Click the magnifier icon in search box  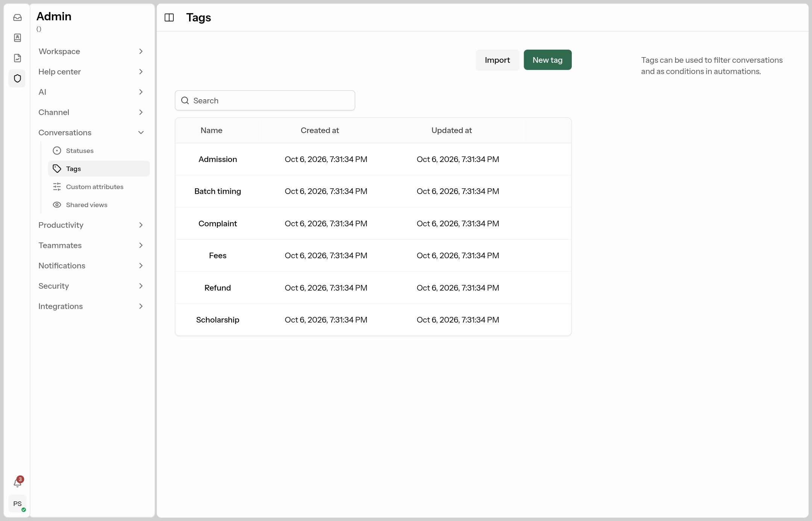tap(185, 100)
